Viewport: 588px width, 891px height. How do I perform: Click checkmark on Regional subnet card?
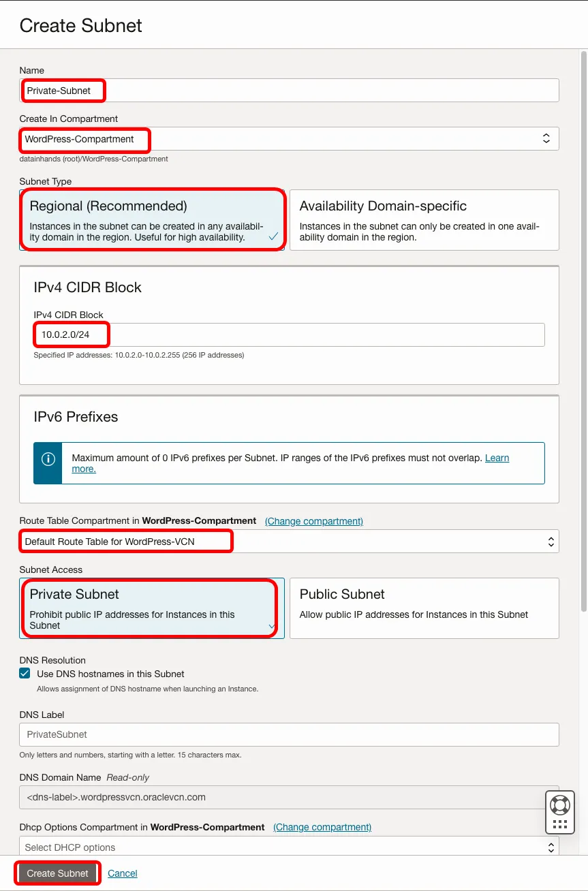273,236
